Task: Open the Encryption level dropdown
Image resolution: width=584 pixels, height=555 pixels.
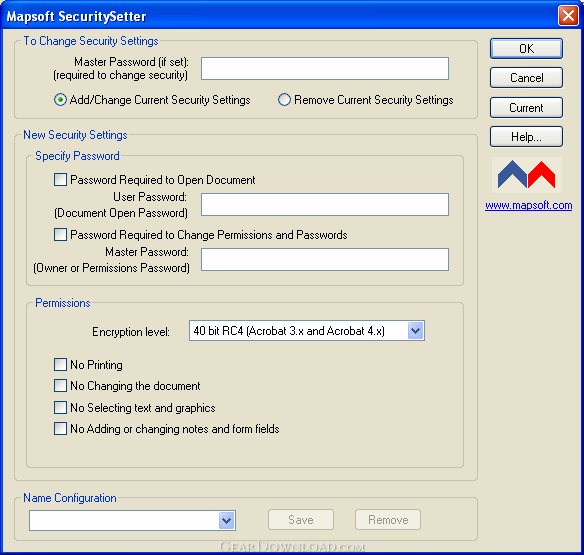Action: [415, 331]
